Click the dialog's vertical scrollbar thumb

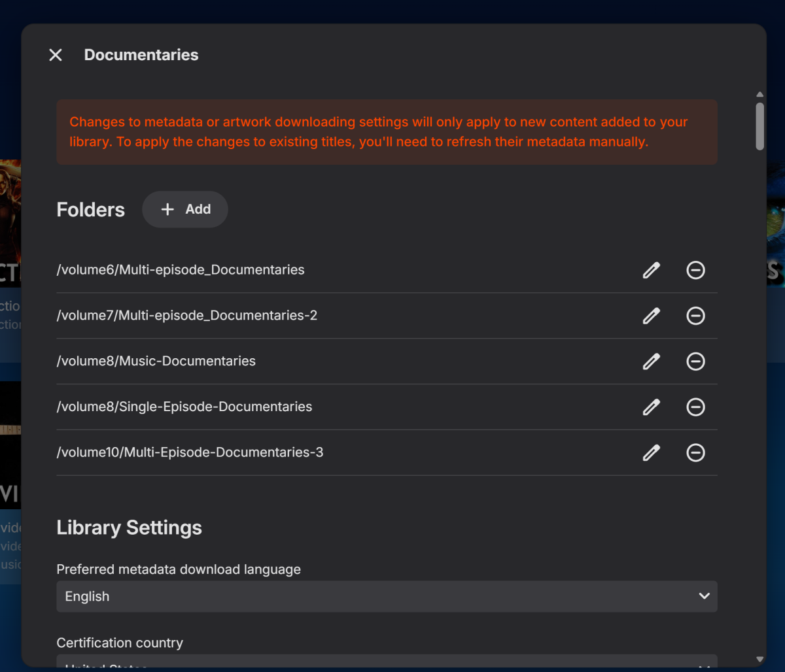(x=759, y=126)
